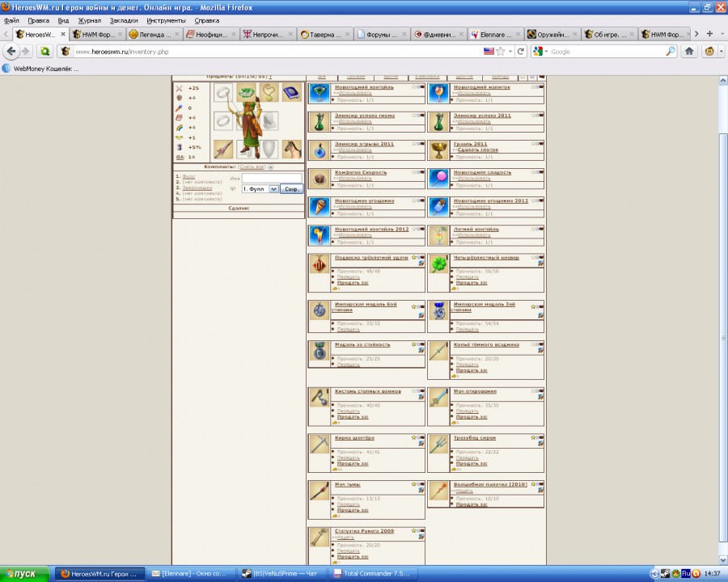Click Передать link for Медаль за стойкость
Viewport: 728px width, 582px height.
[x=348, y=365]
